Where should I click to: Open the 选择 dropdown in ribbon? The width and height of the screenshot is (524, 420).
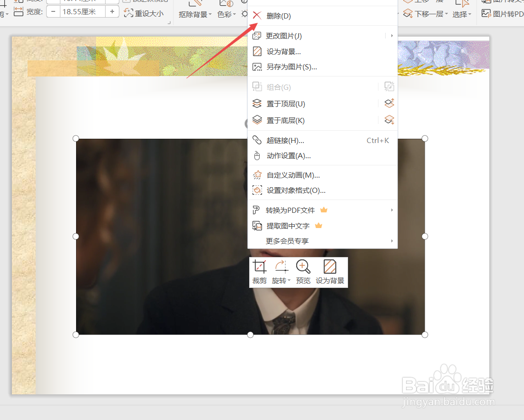pos(462,14)
